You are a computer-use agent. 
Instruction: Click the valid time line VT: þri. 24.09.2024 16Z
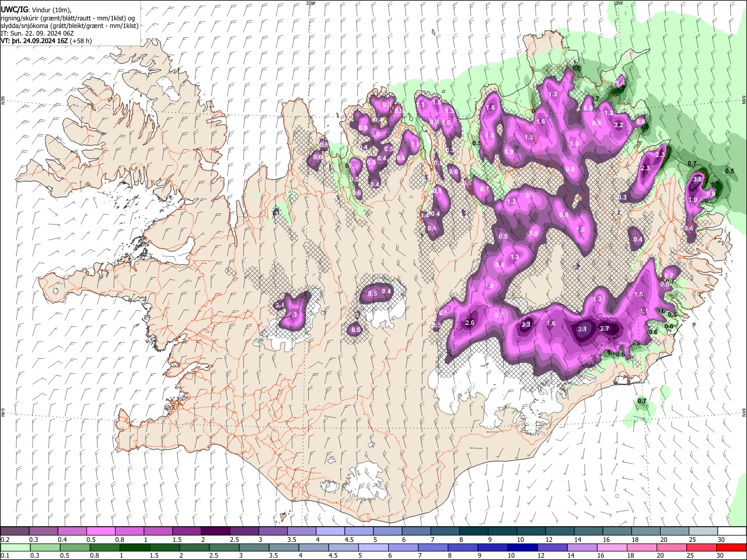pyautogui.click(x=34, y=41)
